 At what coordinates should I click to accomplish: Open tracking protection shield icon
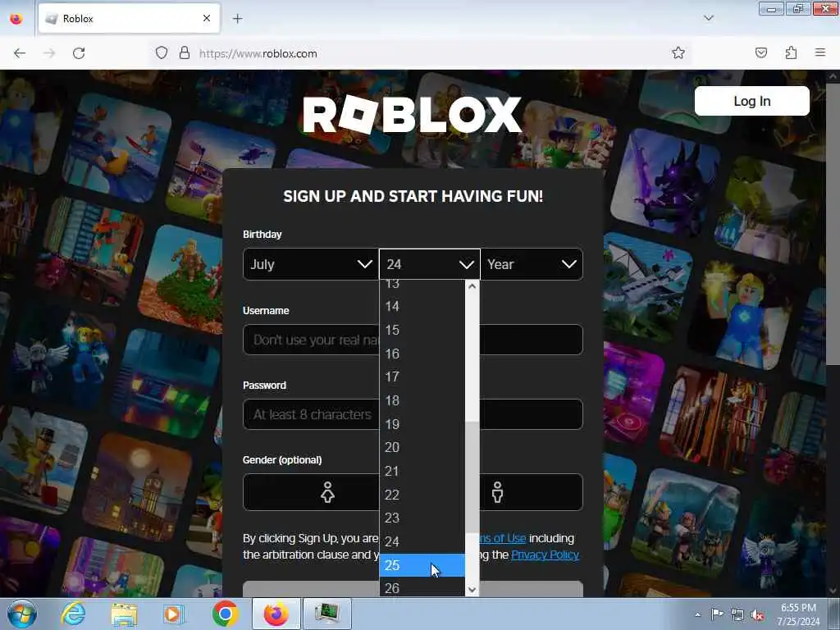[162, 53]
